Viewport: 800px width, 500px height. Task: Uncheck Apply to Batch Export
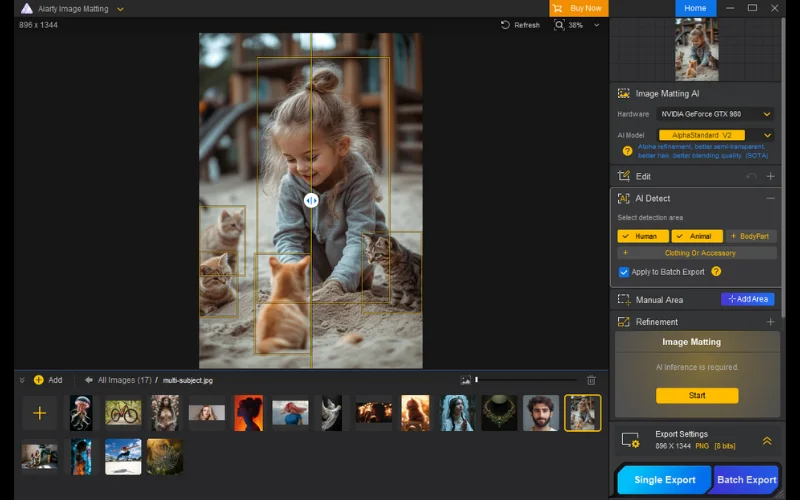(x=624, y=272)
